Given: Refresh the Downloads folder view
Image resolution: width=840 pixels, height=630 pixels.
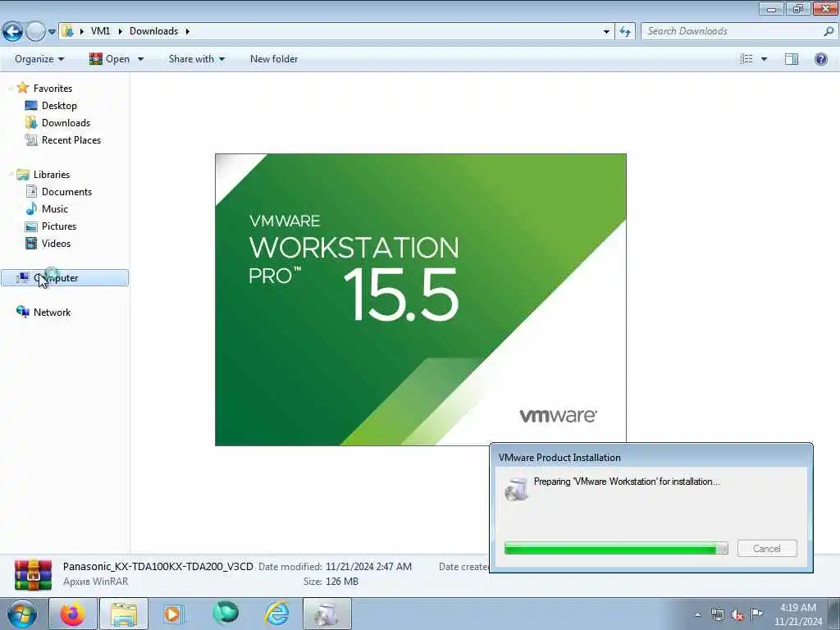Looking at the screenshot, I should pos(624,32).
